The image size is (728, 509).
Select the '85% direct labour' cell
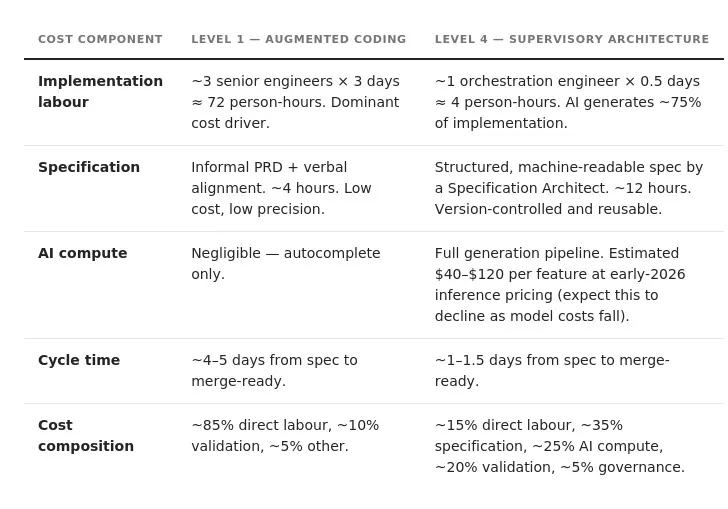coord(285,436)
